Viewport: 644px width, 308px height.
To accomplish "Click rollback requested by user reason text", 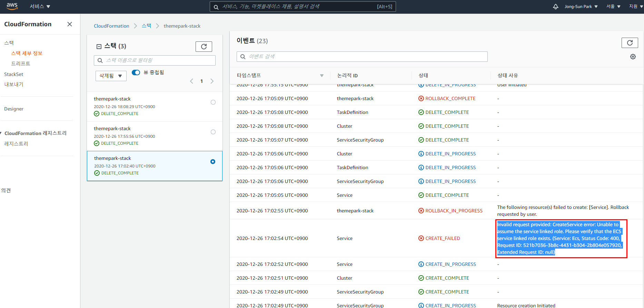I will (x=563, y=211).
